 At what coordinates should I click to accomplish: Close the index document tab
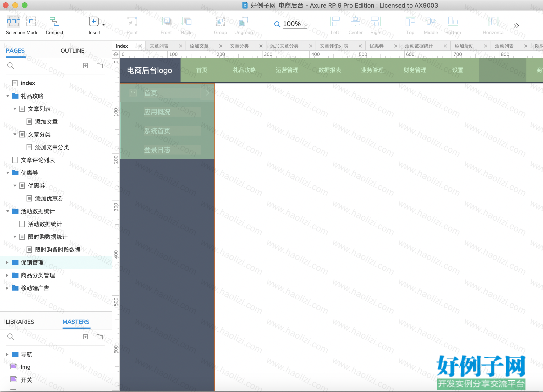pyautogui.click(x=140, y=46)
